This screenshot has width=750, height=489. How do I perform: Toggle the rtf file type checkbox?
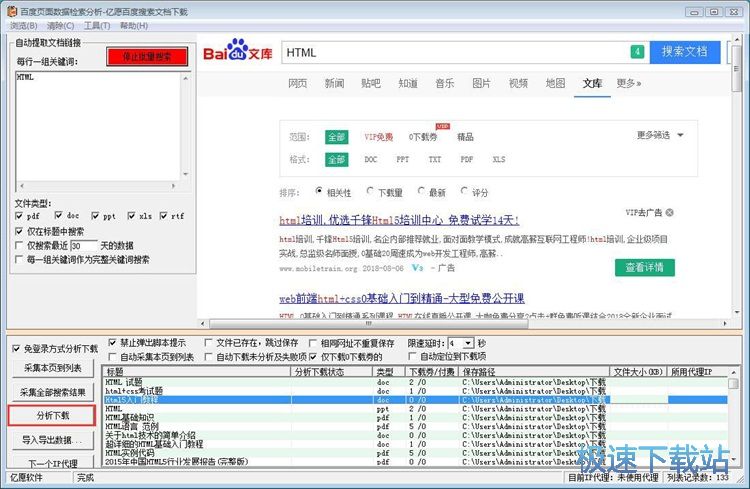click(164, 216)
